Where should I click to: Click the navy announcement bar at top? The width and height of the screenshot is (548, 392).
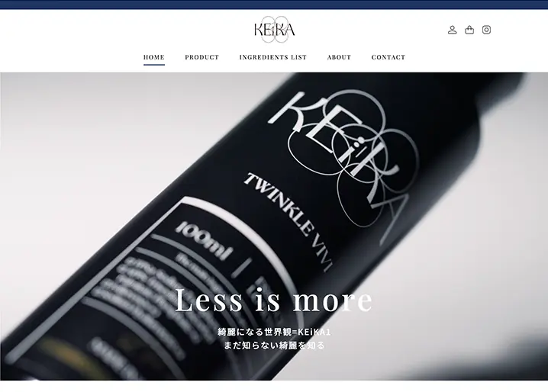(274, 5)
